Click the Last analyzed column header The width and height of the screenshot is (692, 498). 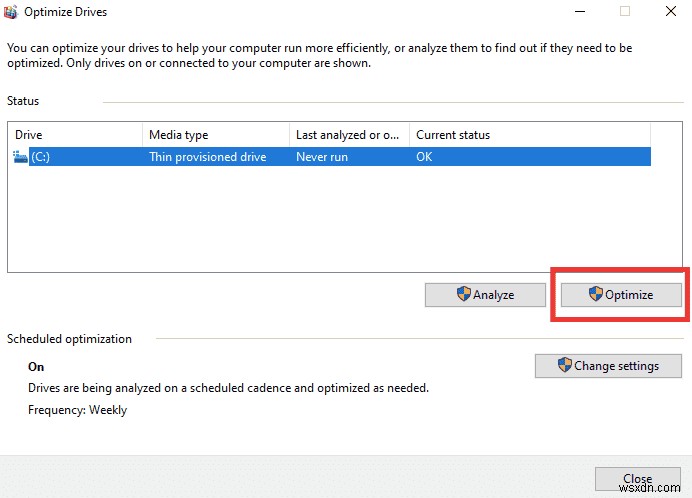pos(348,134)
